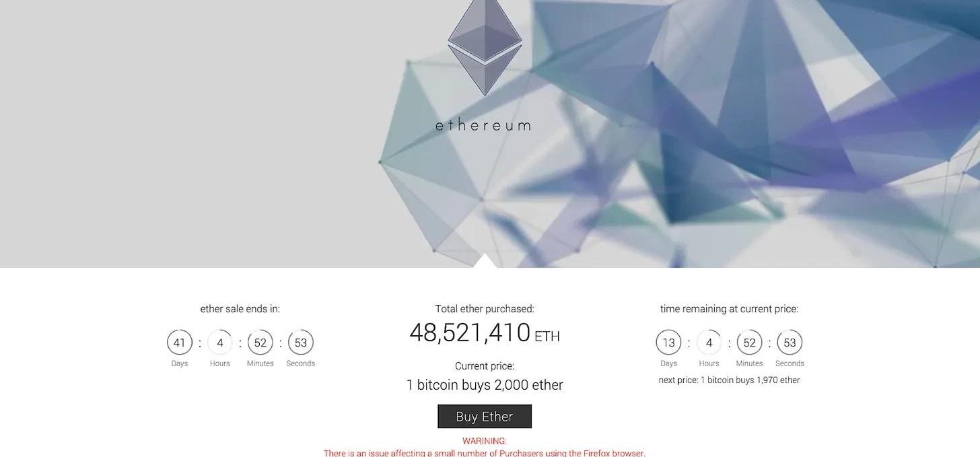Click 'time remaining at current price:' label

coord(729,309)
